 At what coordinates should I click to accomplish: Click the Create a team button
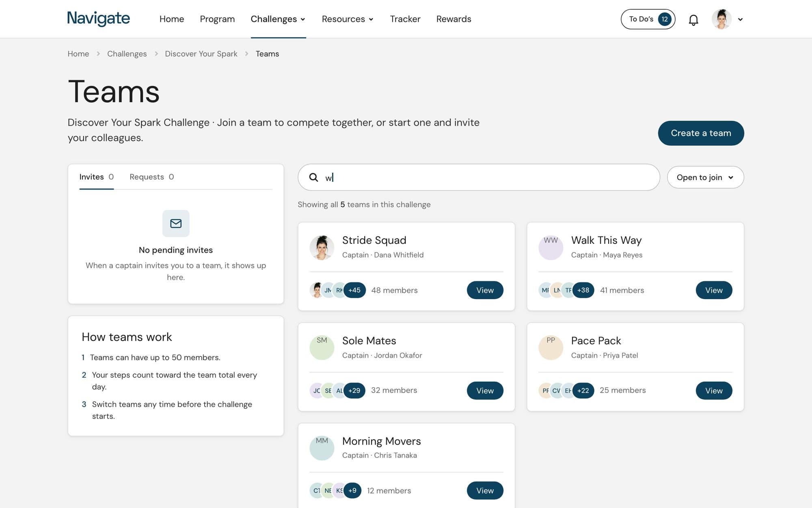point(701,133)
